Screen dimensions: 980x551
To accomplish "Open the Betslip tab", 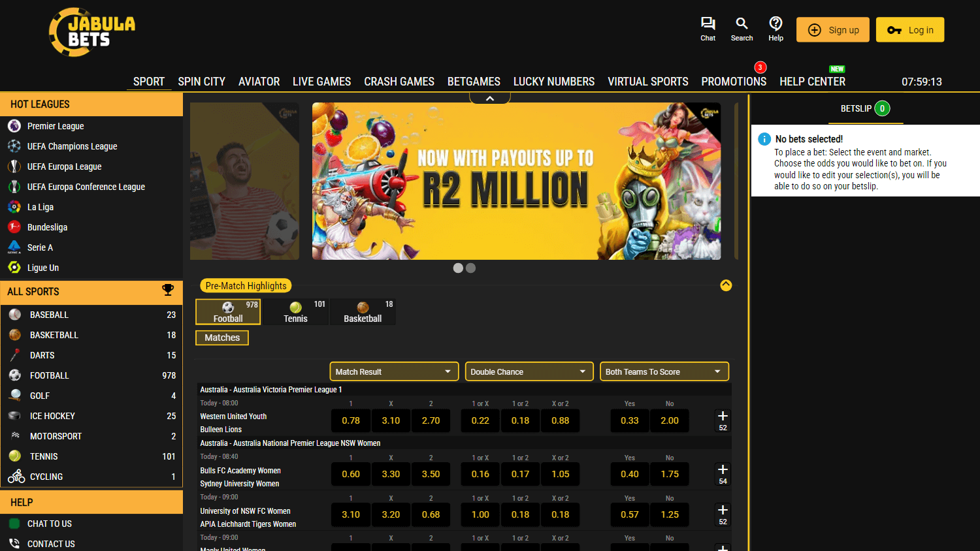I will pos(865,109).
